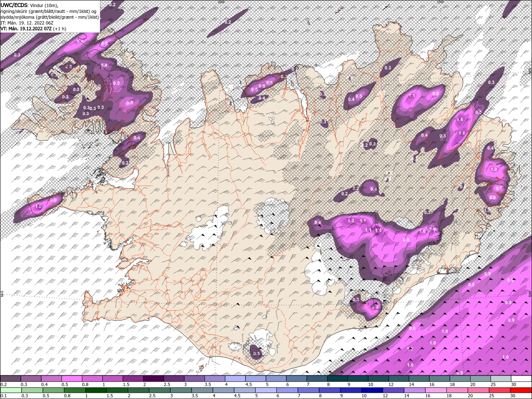This screenshot has height=399, width=532.
Task: Click the '0.2' label on the top scale
Action: [3, 384]
